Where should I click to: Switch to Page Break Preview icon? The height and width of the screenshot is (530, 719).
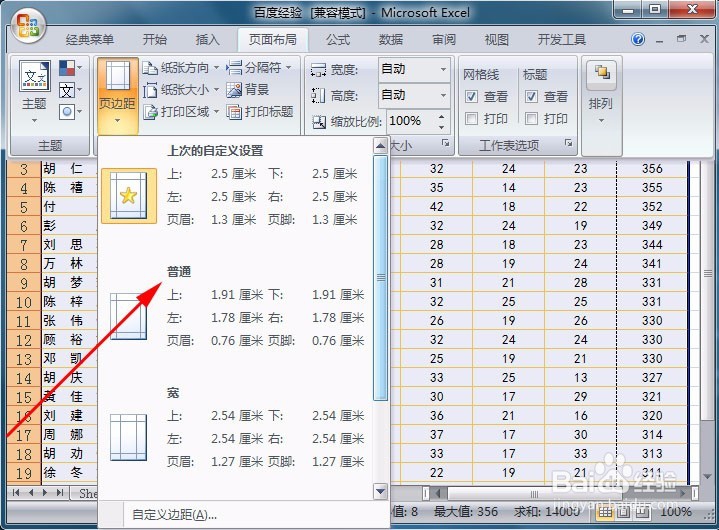[641, 512]
